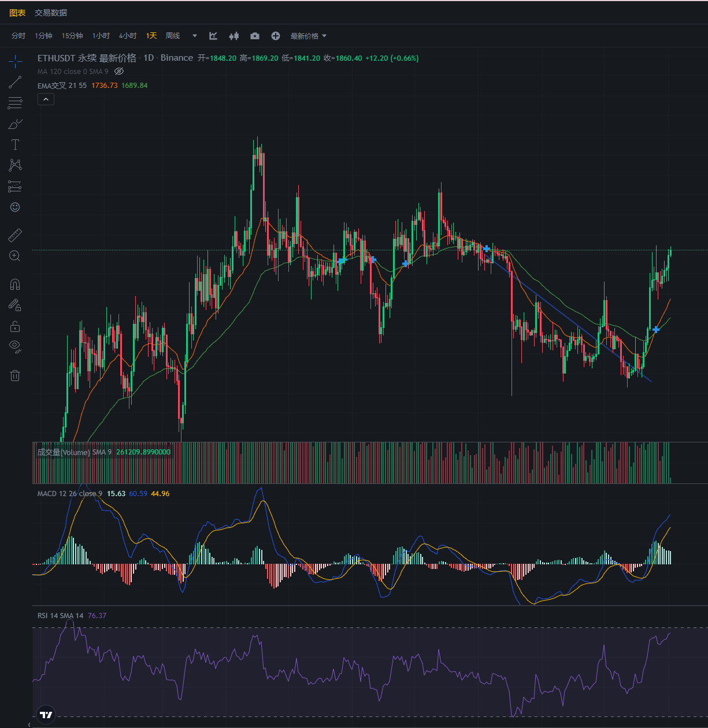Click the trash icon to remove drawings

click(15, 376)
